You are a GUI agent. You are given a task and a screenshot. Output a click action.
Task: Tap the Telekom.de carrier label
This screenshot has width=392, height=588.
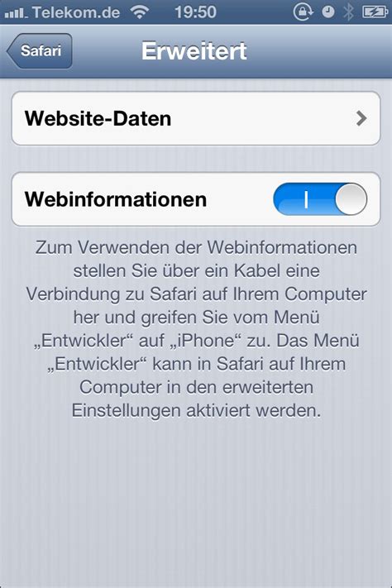[76, 12]
